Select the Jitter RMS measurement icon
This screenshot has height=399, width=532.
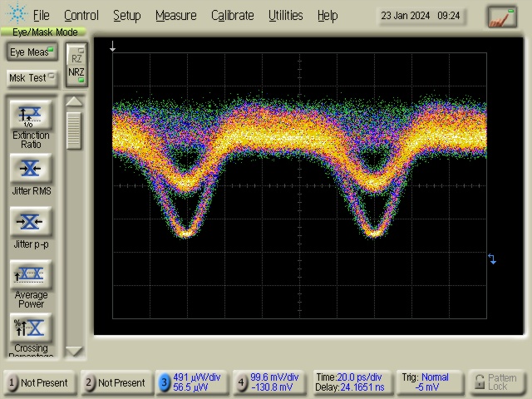tap(31, 169)
